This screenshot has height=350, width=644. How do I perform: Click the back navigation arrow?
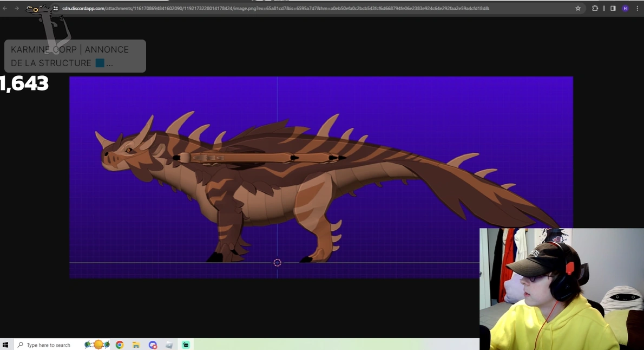(5, 8)
